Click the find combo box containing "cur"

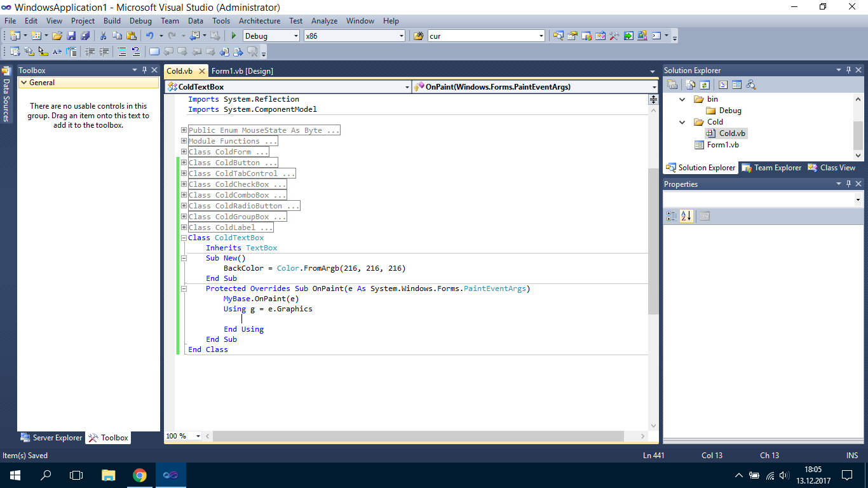(x=486, y=36)
